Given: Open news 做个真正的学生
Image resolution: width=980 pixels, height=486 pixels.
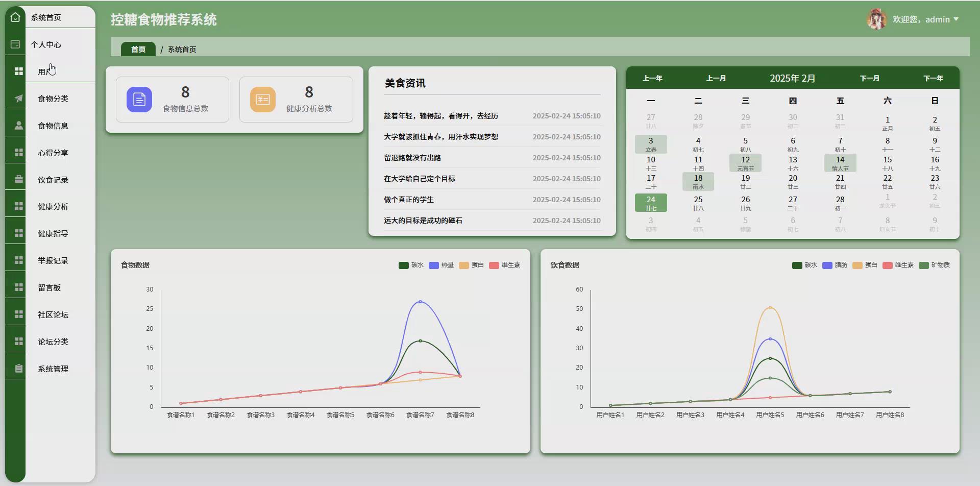Looking at the screenshot, I should (409, 200).
